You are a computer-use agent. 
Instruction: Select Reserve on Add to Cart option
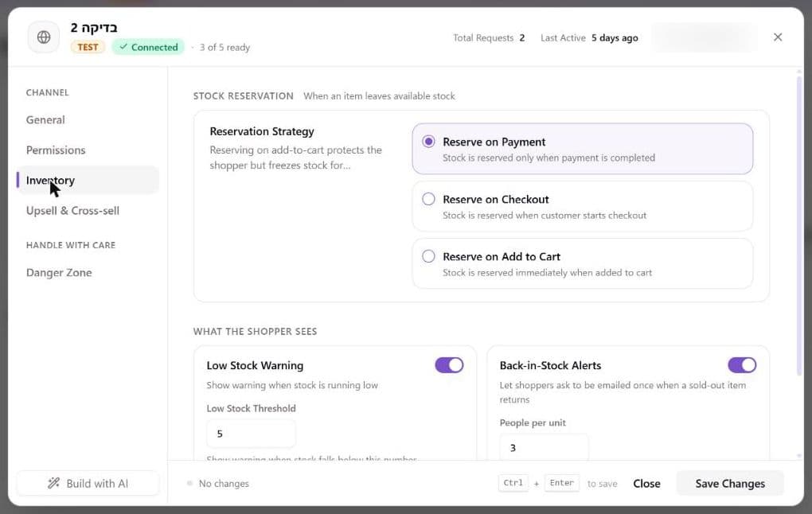click(582, 263)
